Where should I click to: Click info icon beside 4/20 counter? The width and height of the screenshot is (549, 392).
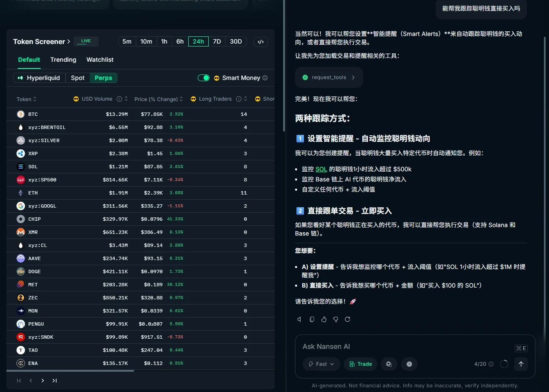pyautogui.click(x=491, y=364)
